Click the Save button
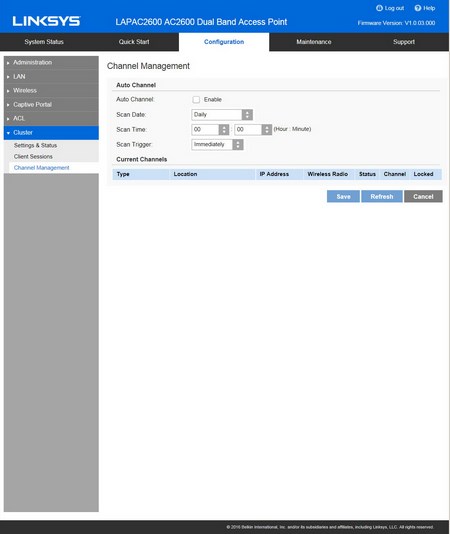450x534 pixels. tap(343, 197)
